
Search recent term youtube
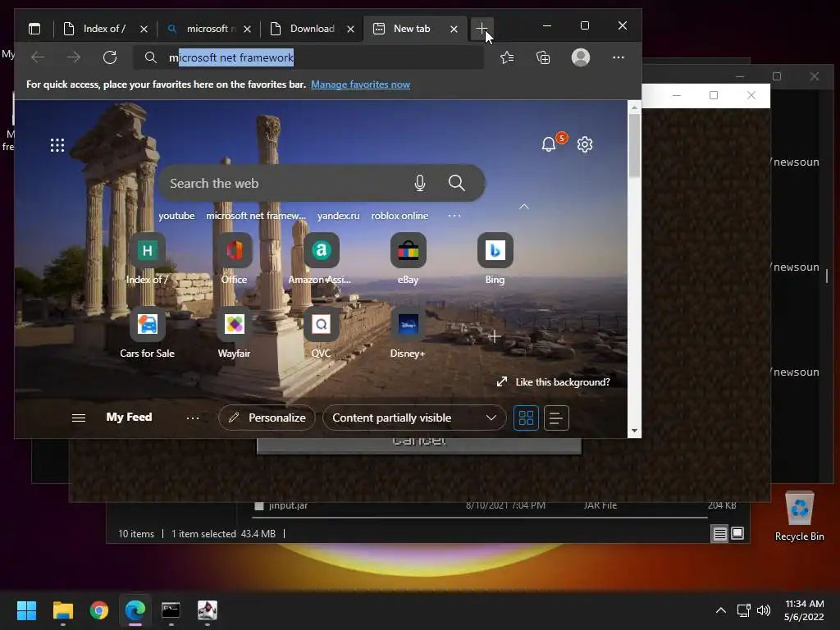point(177,216)
